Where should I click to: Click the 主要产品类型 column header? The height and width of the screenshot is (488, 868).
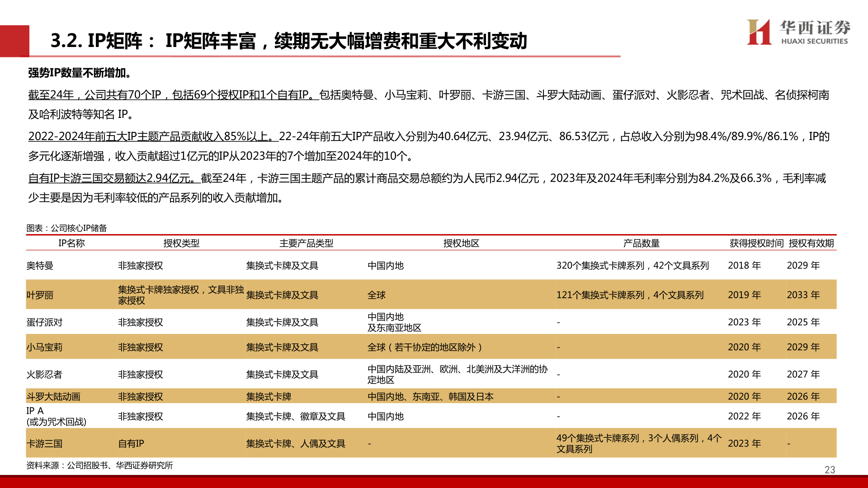pyautogui.click(x=306, y=244)
